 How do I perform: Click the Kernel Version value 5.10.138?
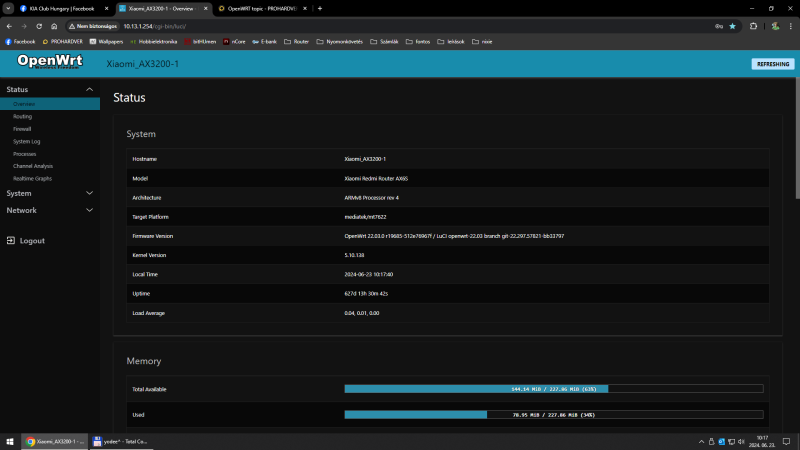coord(354,255)
